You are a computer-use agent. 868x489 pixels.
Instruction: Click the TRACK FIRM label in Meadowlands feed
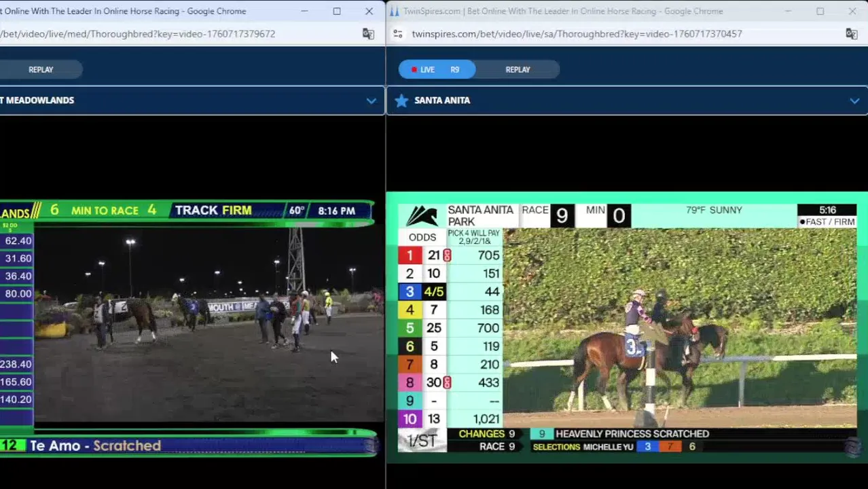(213, 211)
